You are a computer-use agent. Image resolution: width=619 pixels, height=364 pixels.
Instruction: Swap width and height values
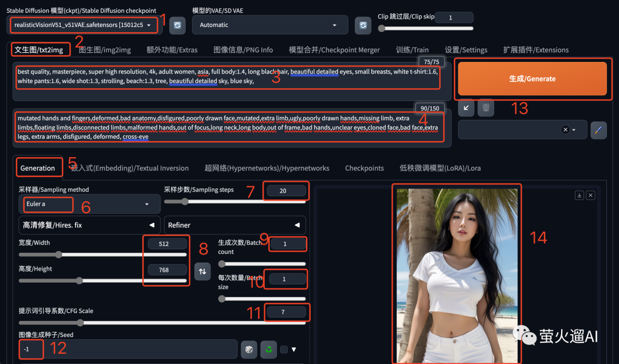pos(202,271)
